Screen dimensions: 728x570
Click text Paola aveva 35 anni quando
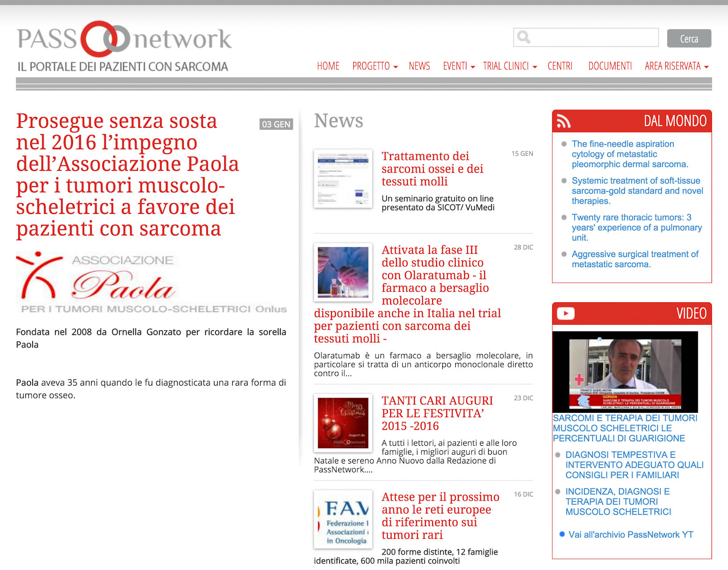point(151,389)
